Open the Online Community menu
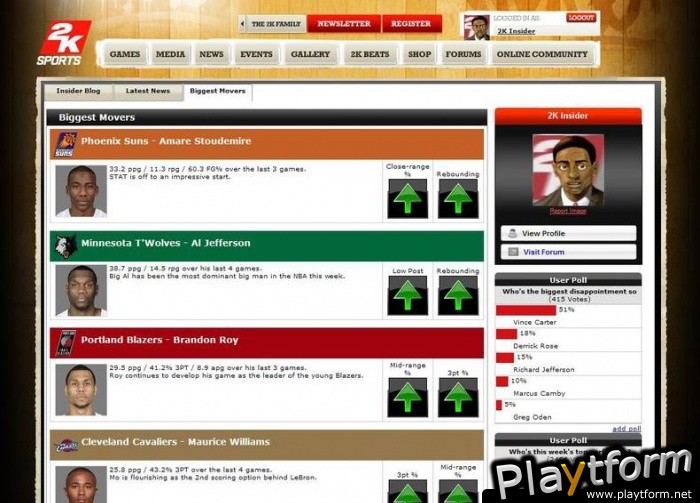 coord(542,54)
